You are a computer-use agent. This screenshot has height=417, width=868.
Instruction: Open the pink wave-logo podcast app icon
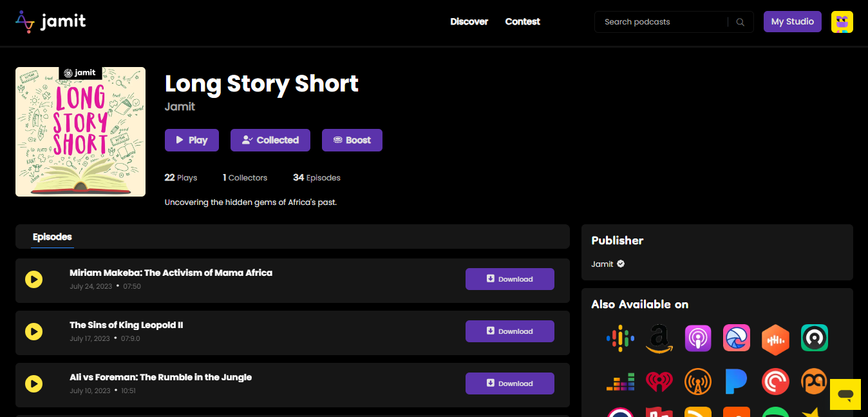coord(737,338)
